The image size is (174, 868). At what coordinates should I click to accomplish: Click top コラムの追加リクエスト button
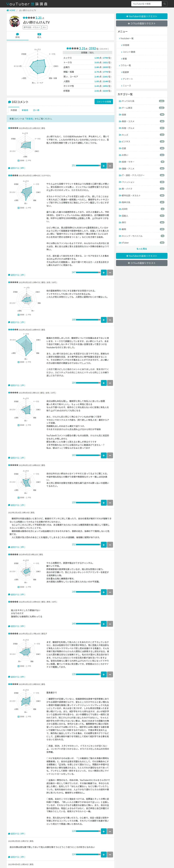tap(142, 24)
